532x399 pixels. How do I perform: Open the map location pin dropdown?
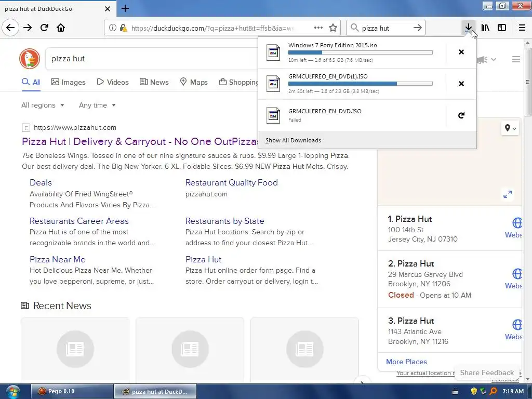pos(510,128)
